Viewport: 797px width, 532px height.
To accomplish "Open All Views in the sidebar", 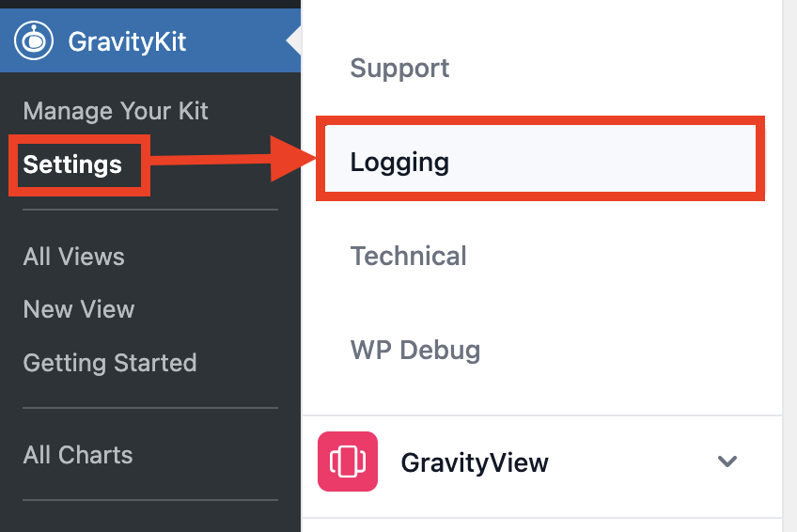I will coord(73,257).
